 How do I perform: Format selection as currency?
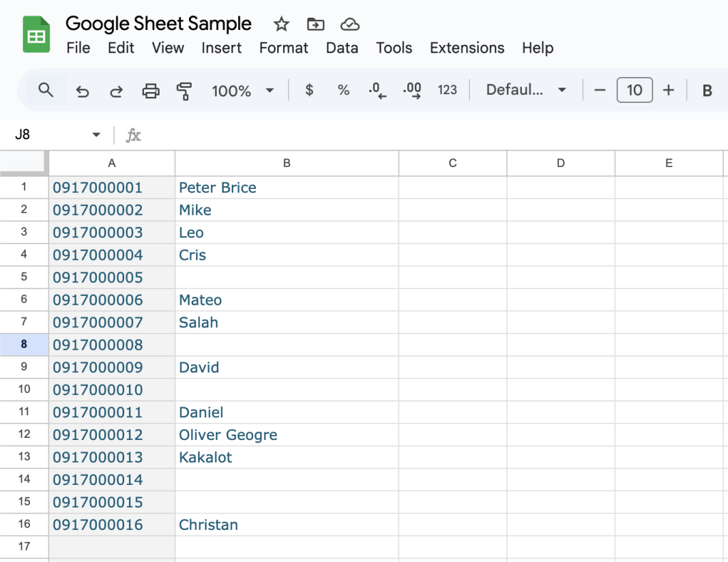pos(309,90)
